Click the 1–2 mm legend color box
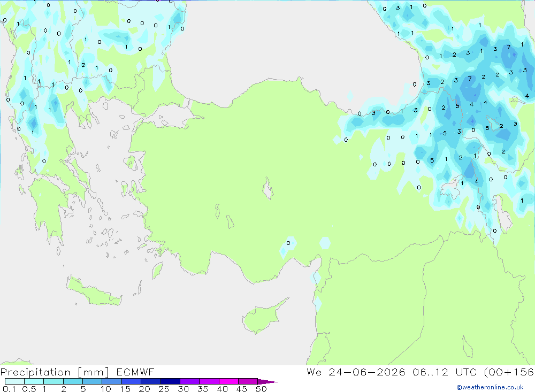 click(53, 381)
